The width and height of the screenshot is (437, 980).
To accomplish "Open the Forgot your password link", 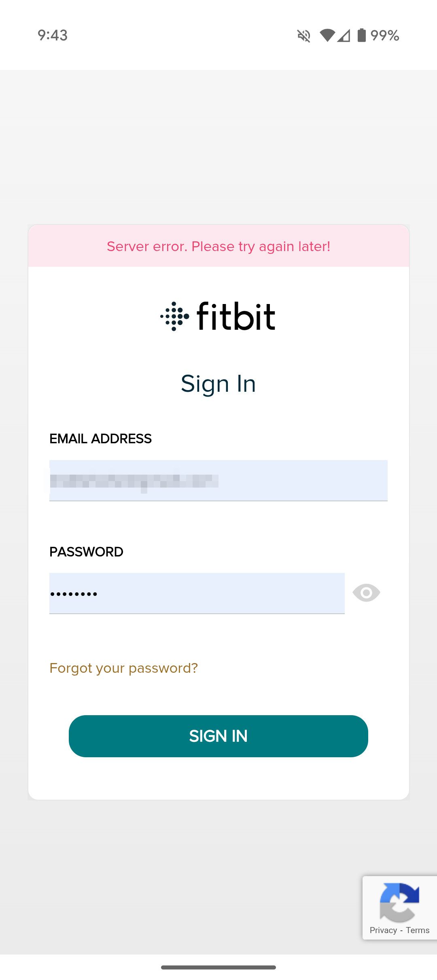I will point(123,668).
